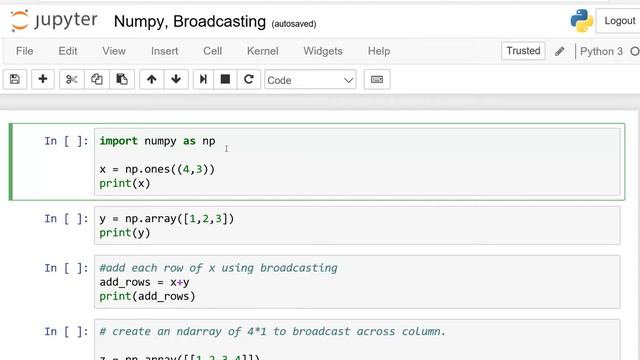This screenshot has width=640, height=360.
Task: Click the Python 3 kernel name
Action: coord(601,51)
